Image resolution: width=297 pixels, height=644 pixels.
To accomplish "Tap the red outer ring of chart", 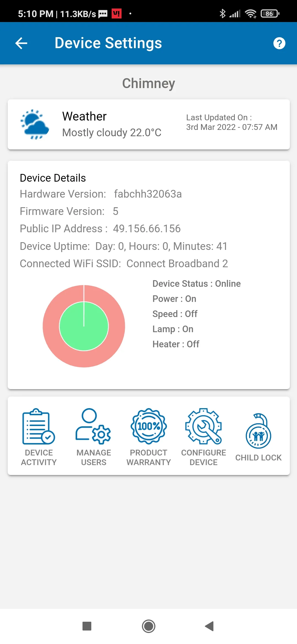I will coord(84,359).
